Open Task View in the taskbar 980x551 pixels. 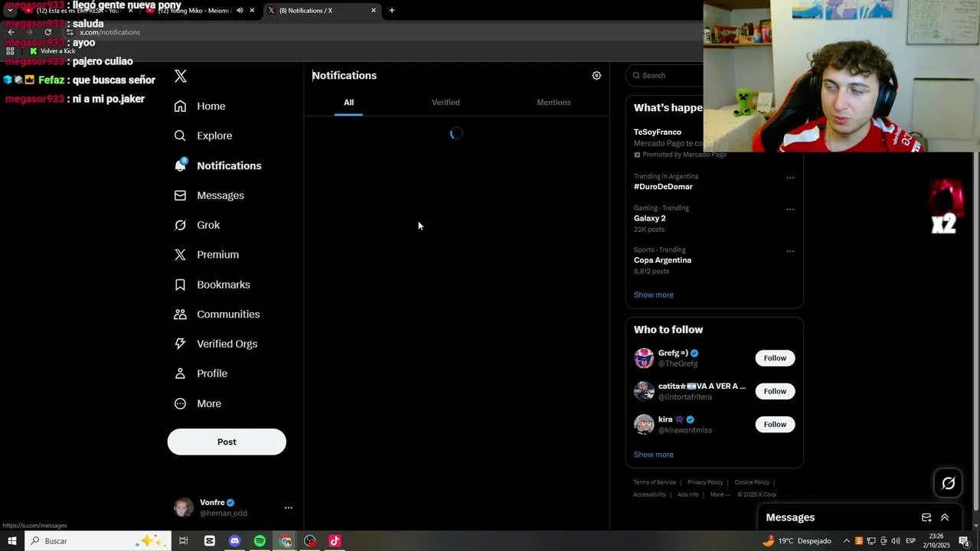pos(184,541)
